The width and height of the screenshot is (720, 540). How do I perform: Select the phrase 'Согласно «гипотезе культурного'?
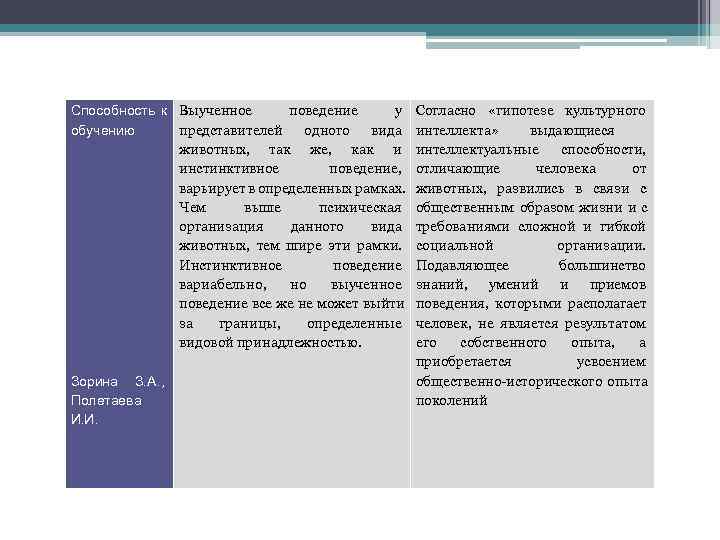pyautogui.click(x=531, y=111)
